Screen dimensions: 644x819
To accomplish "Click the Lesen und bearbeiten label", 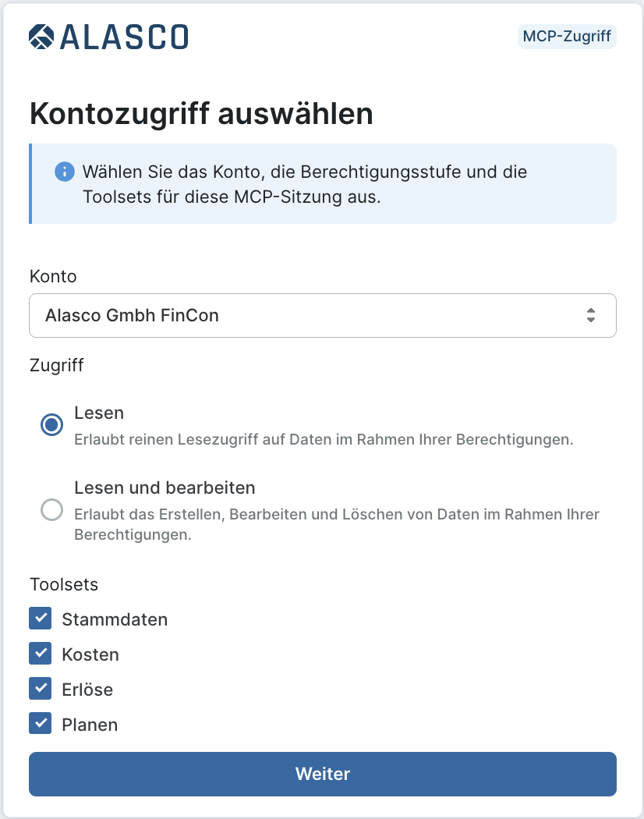I will pos(165,487).
